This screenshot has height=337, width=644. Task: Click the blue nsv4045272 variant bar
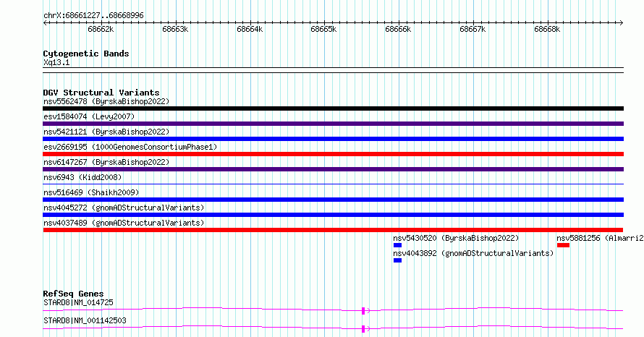tap(333, 215)
